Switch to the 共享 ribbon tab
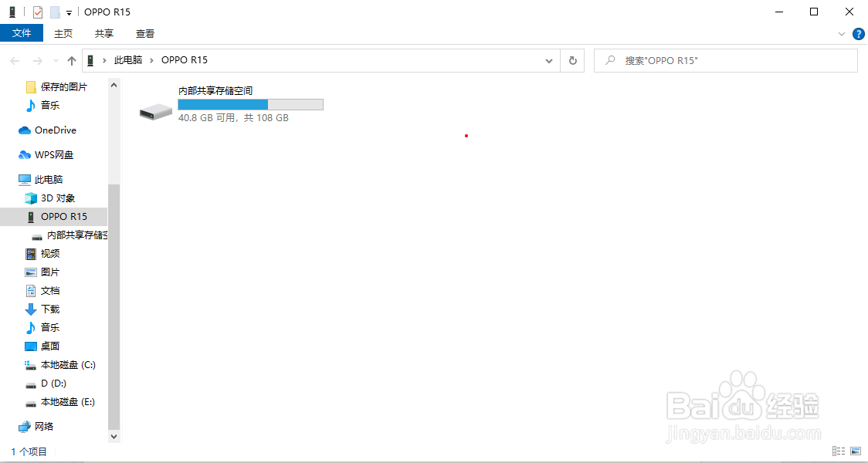Image resolution: width=868 pixels, height=463 pixels. tap(104, 34)
